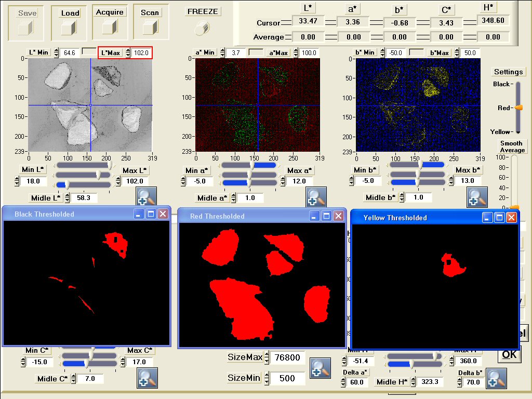Click the Scan cube icon

(150, 27)
